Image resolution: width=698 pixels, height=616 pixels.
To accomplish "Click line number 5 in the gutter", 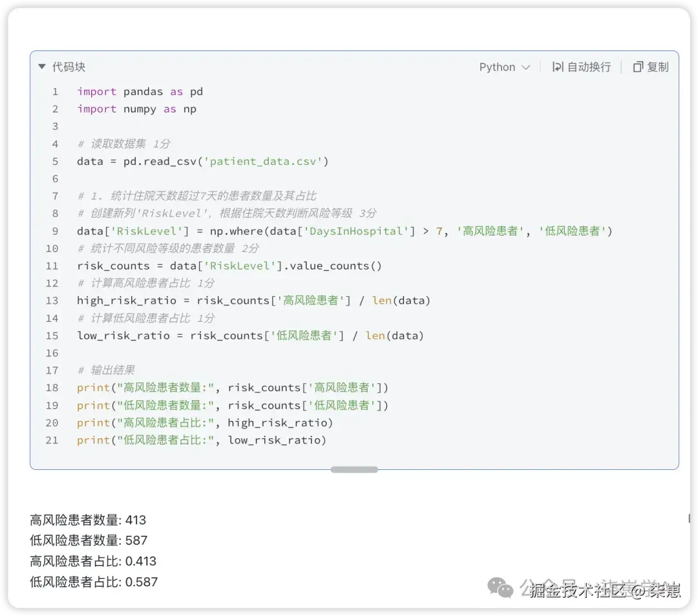I will pos(54,161).
